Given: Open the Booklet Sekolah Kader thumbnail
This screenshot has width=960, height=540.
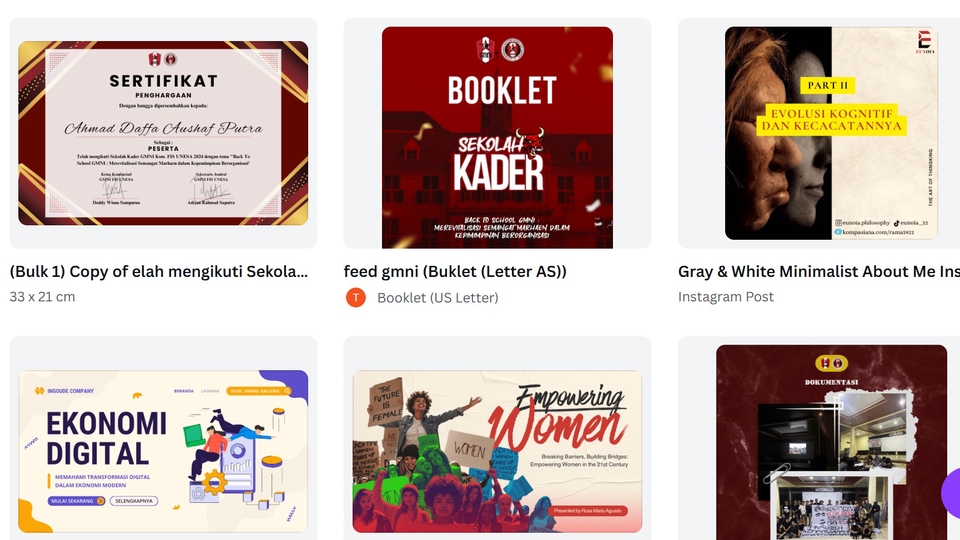Looking at the screenshot, I should 497,137.
